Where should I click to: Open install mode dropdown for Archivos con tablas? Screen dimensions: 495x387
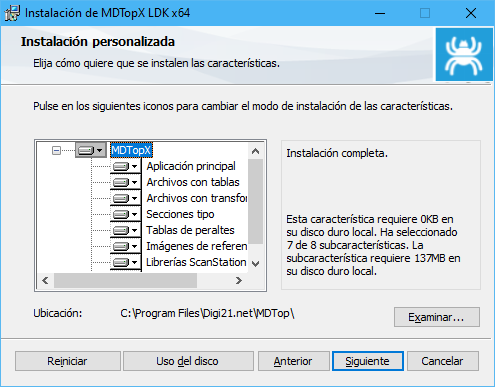point(126,182)
